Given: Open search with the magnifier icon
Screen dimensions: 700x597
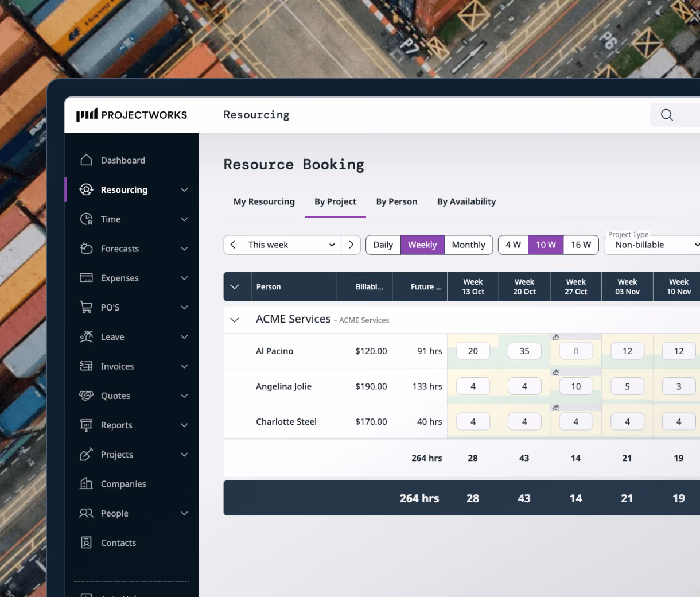Looking at the screenshot, I should pos(667,115).
